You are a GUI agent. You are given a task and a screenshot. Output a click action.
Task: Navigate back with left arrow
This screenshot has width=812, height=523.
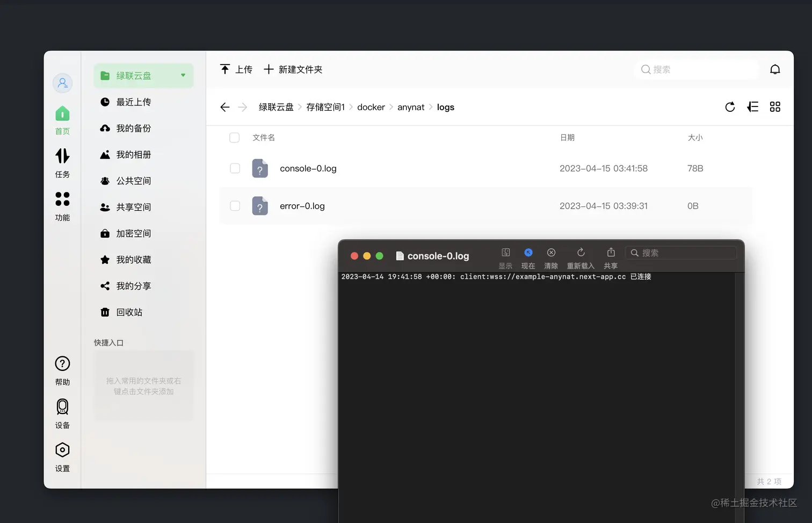(225, 107)
